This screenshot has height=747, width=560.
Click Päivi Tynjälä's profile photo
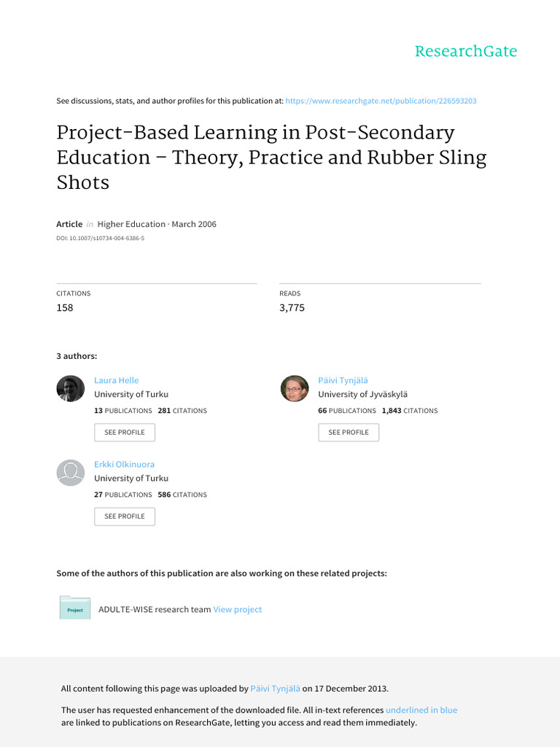pos(295,389)
